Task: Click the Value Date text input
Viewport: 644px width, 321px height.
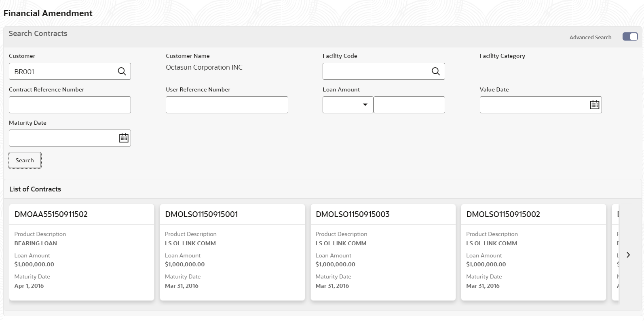Action: (534, 105)
